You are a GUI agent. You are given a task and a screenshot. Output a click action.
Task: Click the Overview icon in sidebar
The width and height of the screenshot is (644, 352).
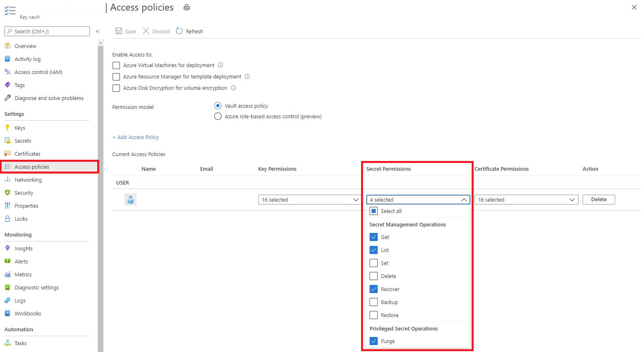pyautogui.click(x=7, y=46)
